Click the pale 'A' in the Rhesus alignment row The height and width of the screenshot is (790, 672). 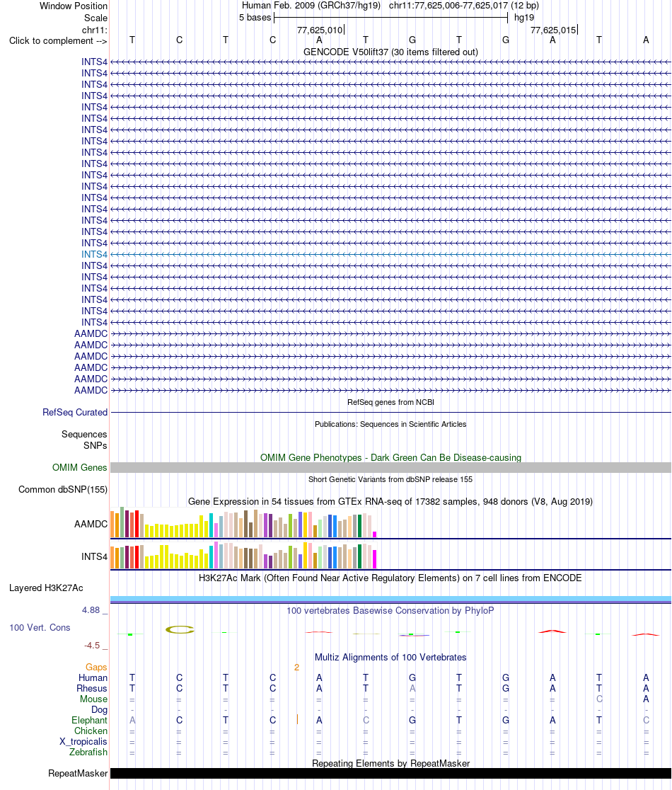tap(412, 688)
